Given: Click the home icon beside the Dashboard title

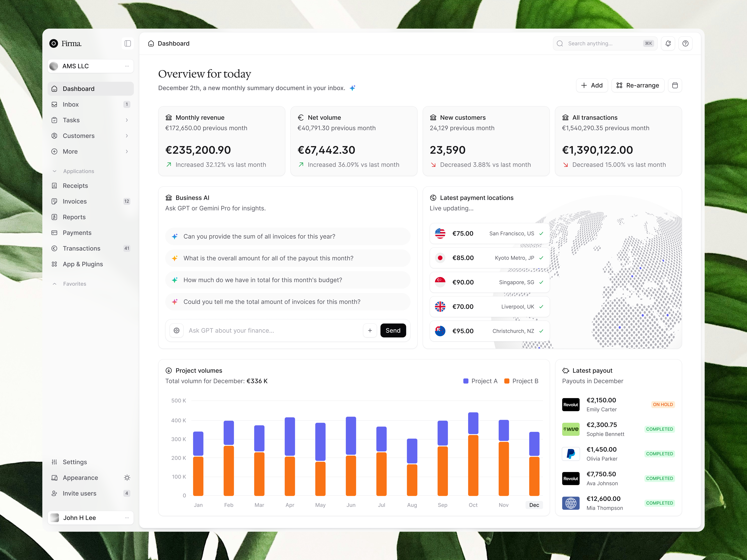Looking at the screenshot, I should coord(151,44).
